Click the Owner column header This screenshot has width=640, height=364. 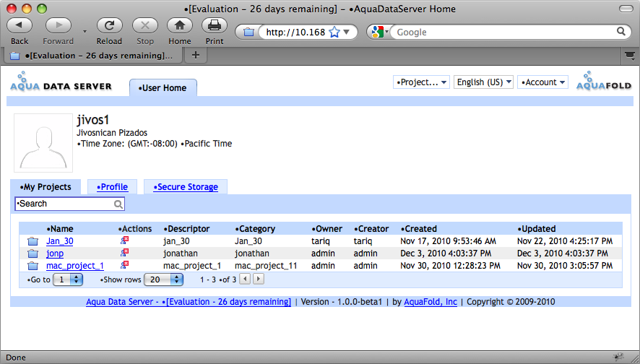[x=327, y=229]
